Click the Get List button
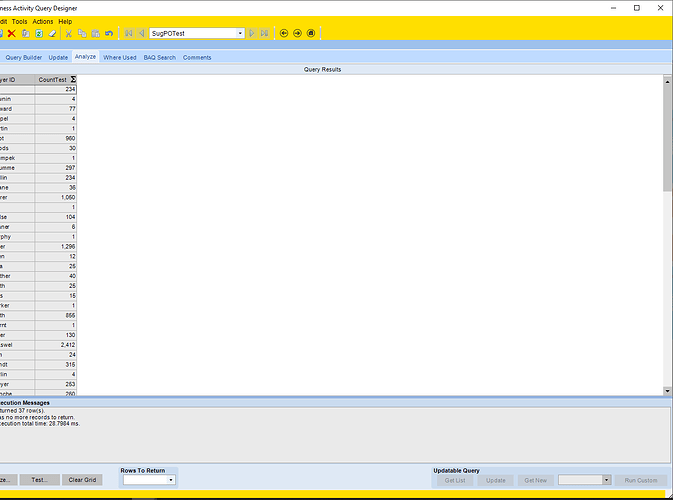This screenshot has height=500, width=673. point(455,480)
